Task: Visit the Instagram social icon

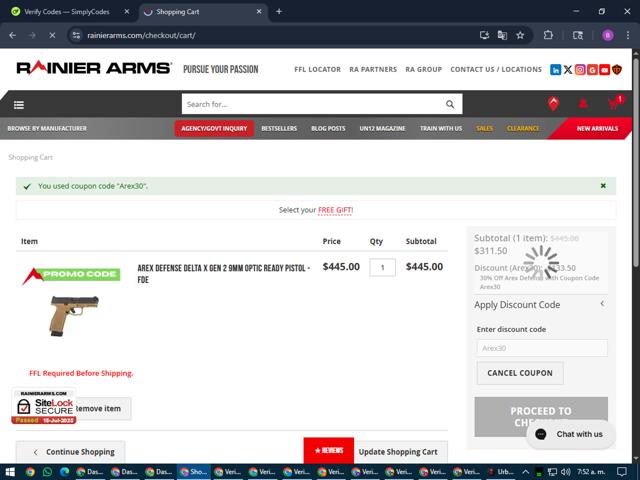Action: click(580, 70)
